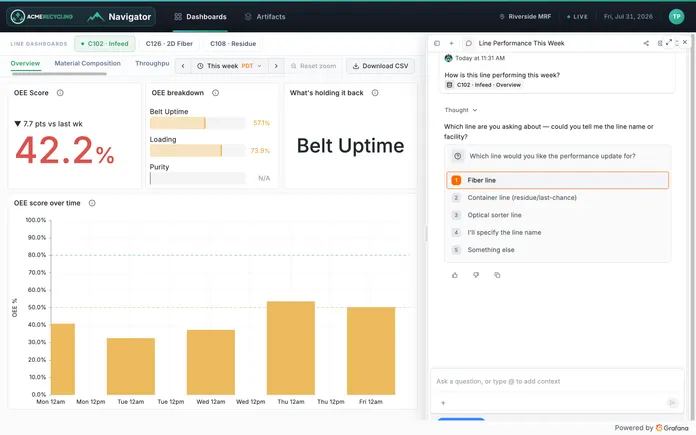Click the 42.2% OEE score value
The width and height of the screenshot is (696, 435).
[65, 150]
